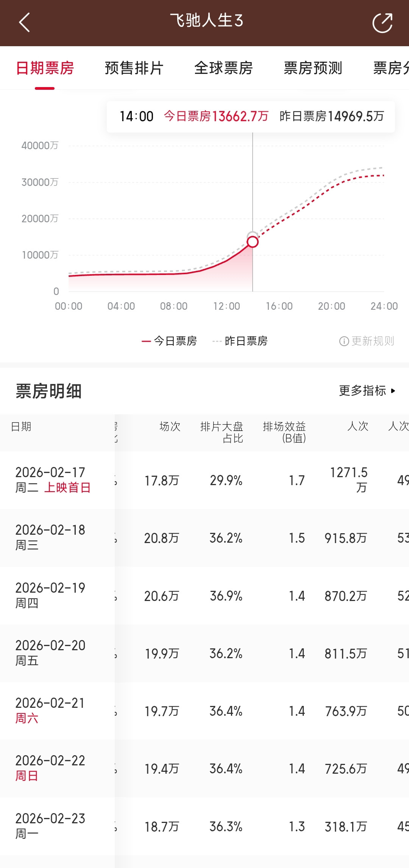Select the 2026-02-23 周一 row
Image resolution: width=409 pixels, height=868 pixels.
[204, 826]
